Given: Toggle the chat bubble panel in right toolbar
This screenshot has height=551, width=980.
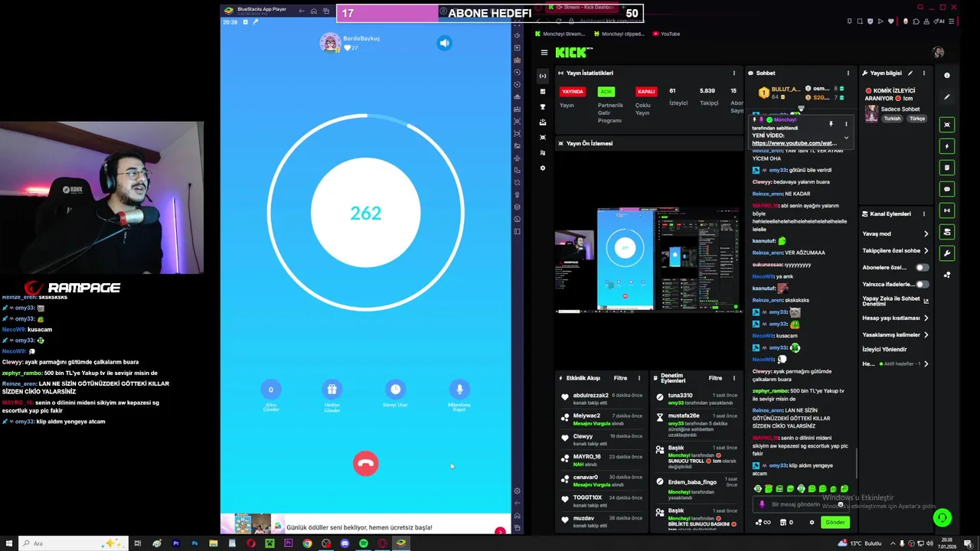Looking at the screenshot, I should pyautogui.click(x=947, y=189).
